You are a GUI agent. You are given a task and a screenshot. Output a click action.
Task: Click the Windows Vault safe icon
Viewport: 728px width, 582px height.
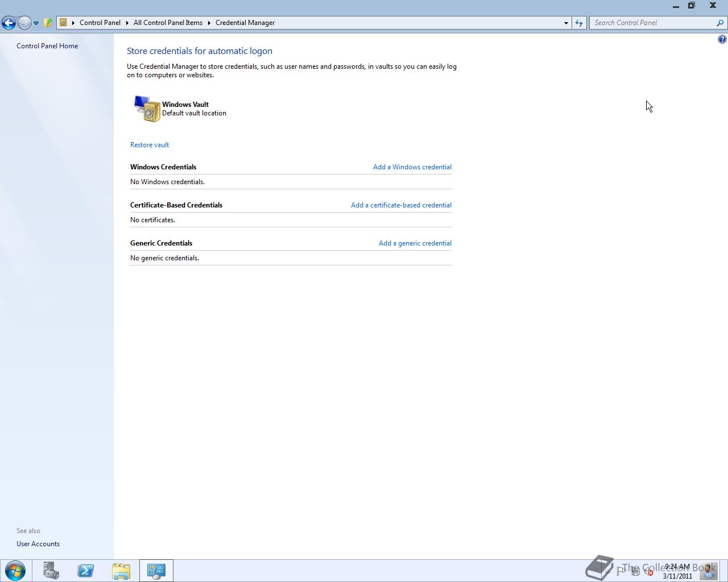tap(147, 109)
